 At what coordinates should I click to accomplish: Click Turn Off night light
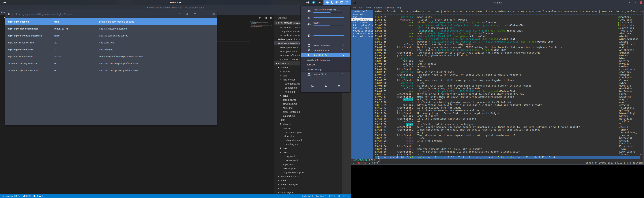tap(311, 65)
